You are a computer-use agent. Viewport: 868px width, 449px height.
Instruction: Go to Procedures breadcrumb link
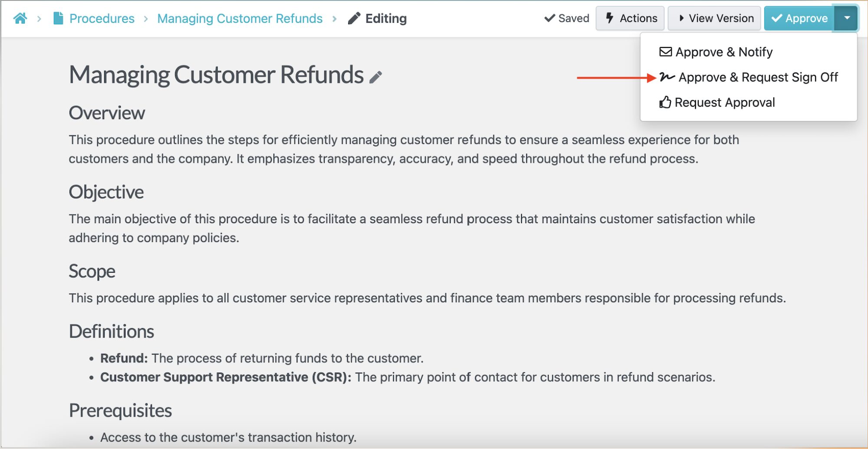[102, 18]
